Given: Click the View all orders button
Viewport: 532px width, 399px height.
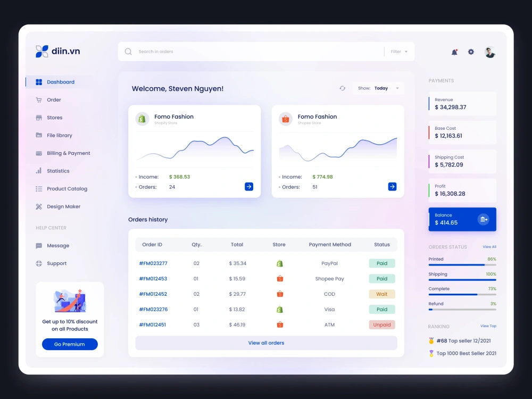Looking at the screenshot, I should click(266, 343).
